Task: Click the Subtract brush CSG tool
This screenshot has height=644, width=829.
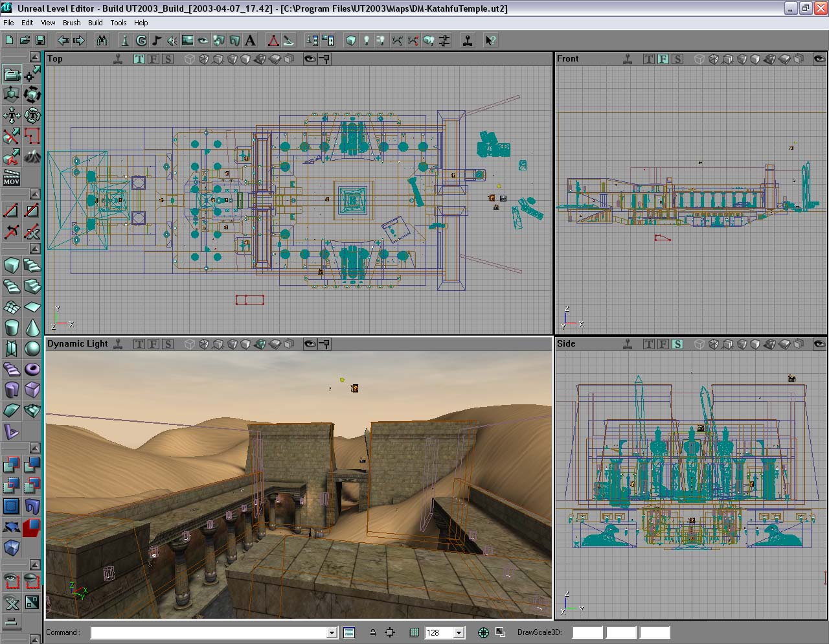Action: (x=32, y=465)
